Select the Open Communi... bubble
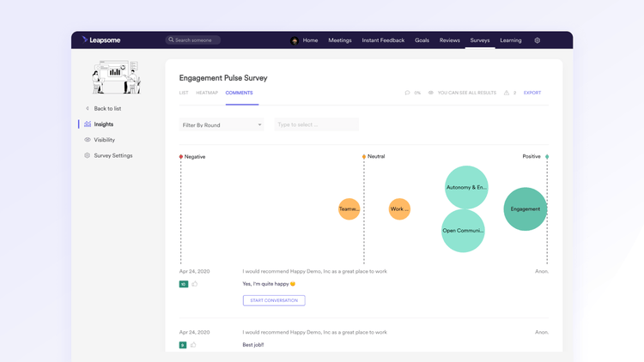The height and width of the screenshot is (362, 644). pos(463,231)
